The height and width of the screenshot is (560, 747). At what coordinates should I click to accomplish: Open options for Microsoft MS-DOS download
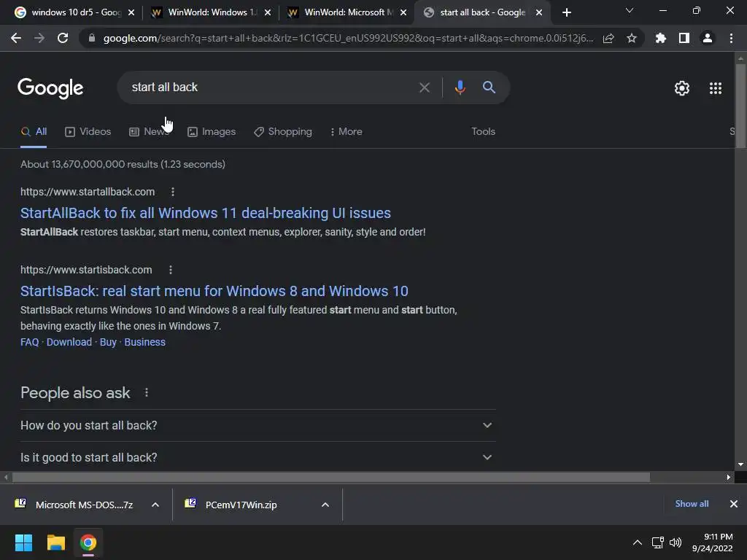tap(155, 505)
